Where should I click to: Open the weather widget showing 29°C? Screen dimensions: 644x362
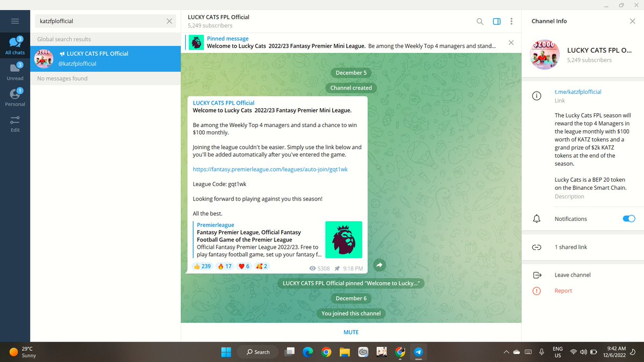coord(24,352)
